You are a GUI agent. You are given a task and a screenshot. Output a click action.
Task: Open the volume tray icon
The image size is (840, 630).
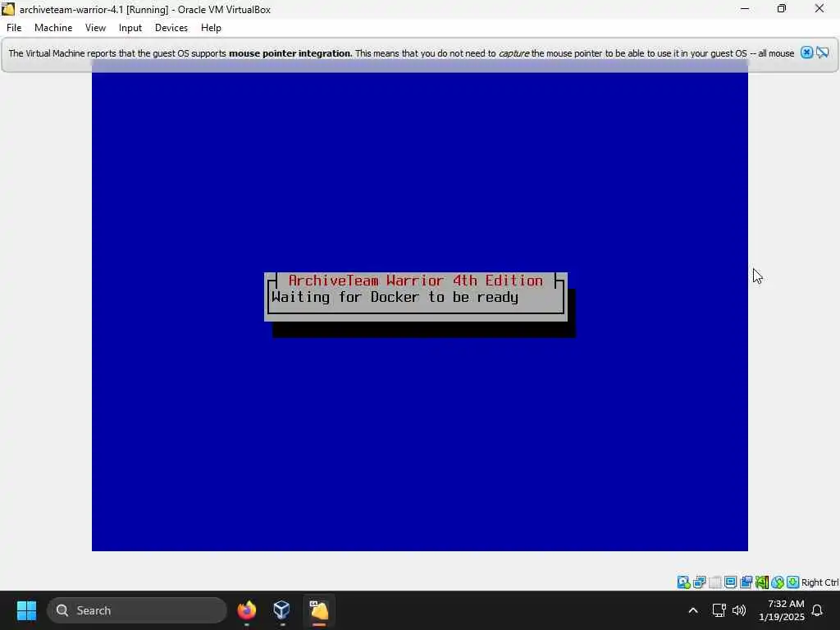(x=739, y=610)
